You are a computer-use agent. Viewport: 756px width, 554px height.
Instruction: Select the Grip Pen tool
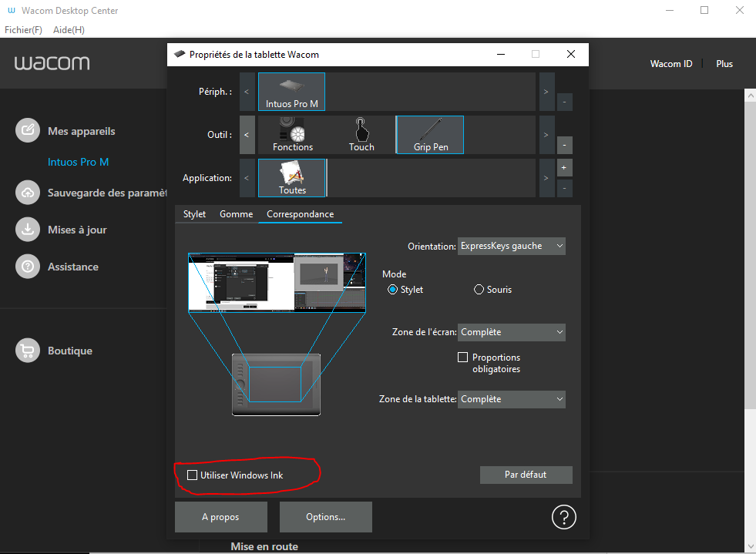tap(429, 134)
